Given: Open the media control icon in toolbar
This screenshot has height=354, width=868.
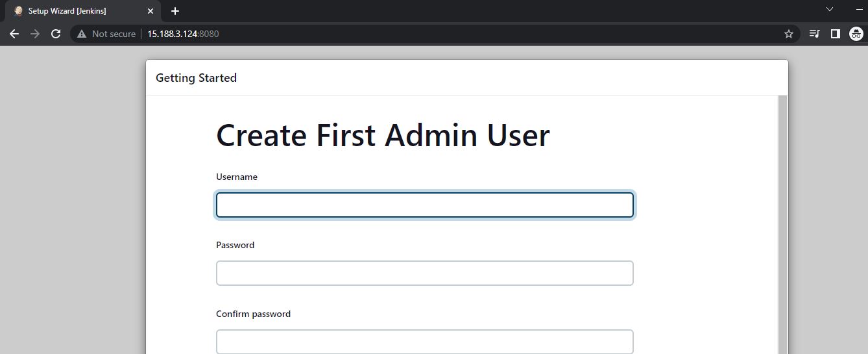Looking at the screenshot, I should pos(815,34).
